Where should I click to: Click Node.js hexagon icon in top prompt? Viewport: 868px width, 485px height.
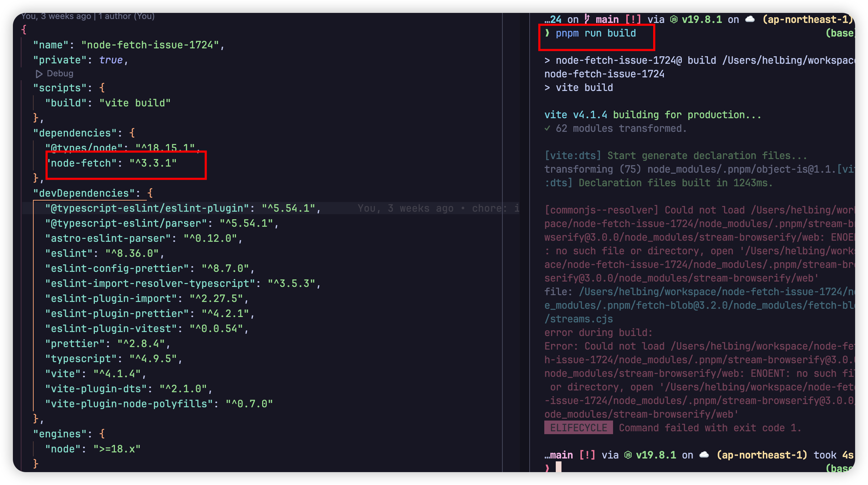tap(674, 19)
